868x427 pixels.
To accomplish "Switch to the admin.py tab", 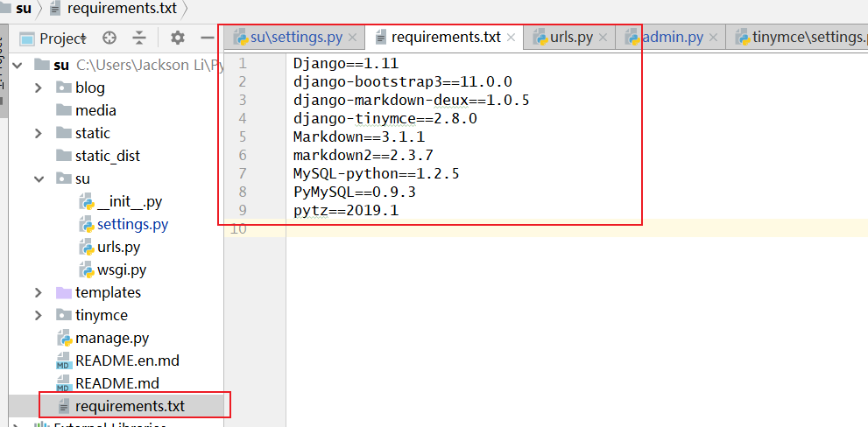I will pos(672,38).
